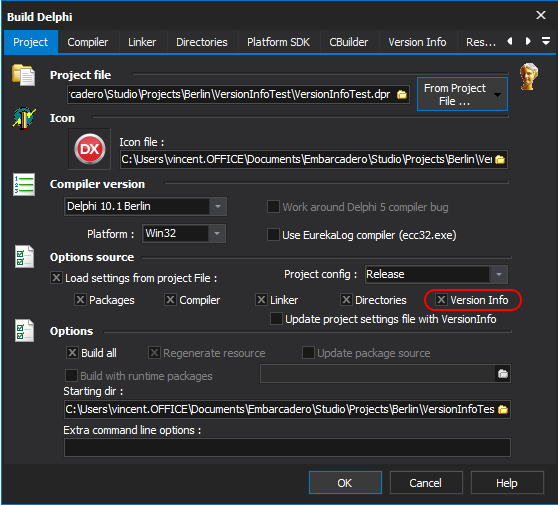Switch to the Compiler tab
This screenshot has height=505, width=558.
click(x=88, y=42)
